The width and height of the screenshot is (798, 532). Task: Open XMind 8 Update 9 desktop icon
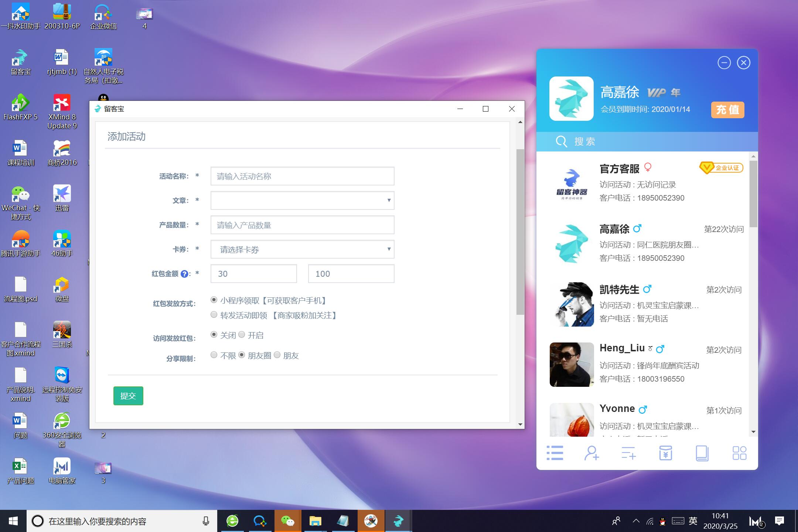pyautogui.click(x=62, y=112)
